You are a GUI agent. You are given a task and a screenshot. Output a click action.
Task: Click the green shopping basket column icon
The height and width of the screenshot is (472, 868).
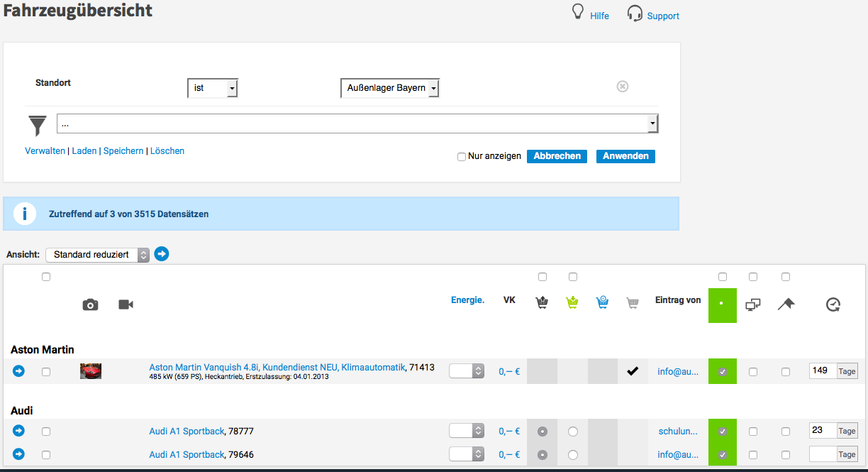[x=572, y=303]
